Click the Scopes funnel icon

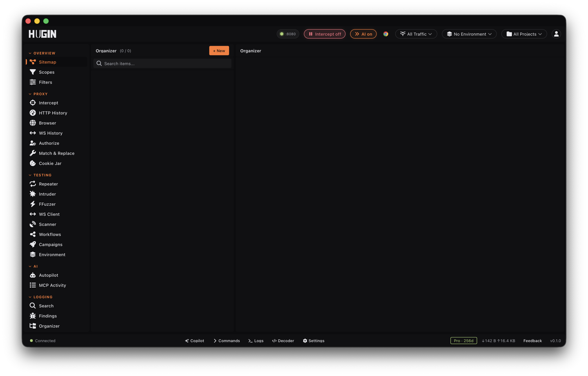tap(33, 72)
